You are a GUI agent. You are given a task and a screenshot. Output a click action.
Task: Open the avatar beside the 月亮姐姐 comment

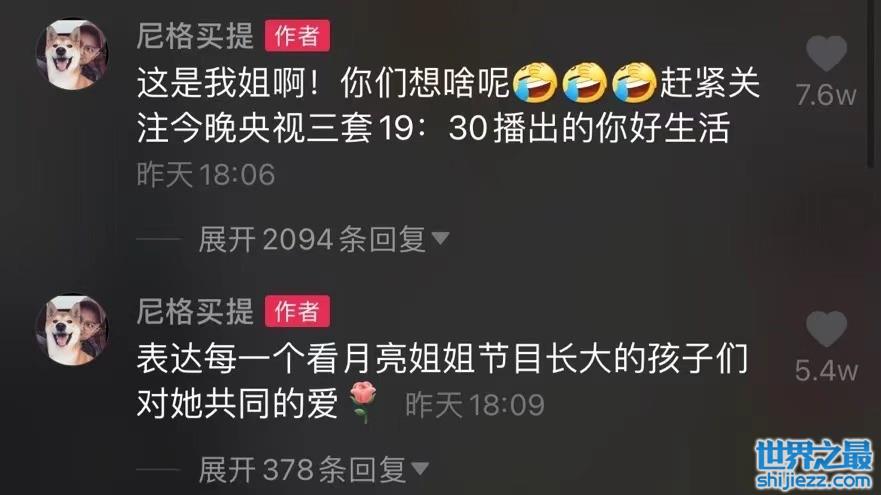(x=72, y=330)
